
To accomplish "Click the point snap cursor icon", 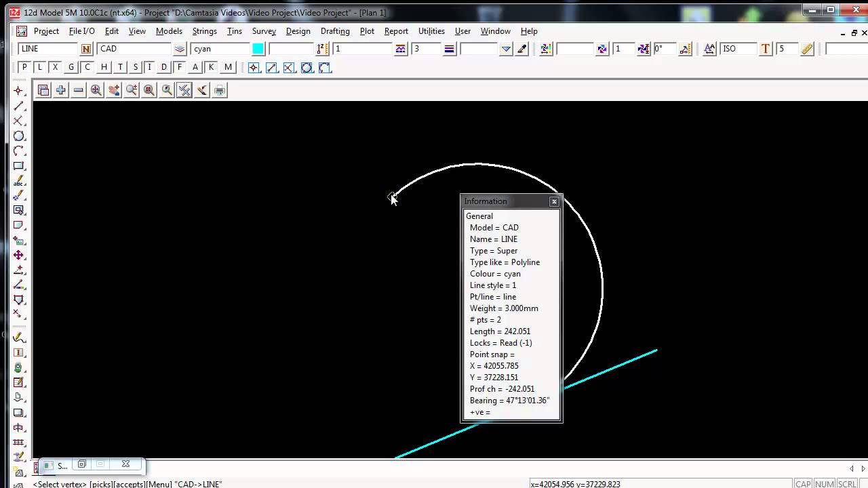I will (254, 68).
